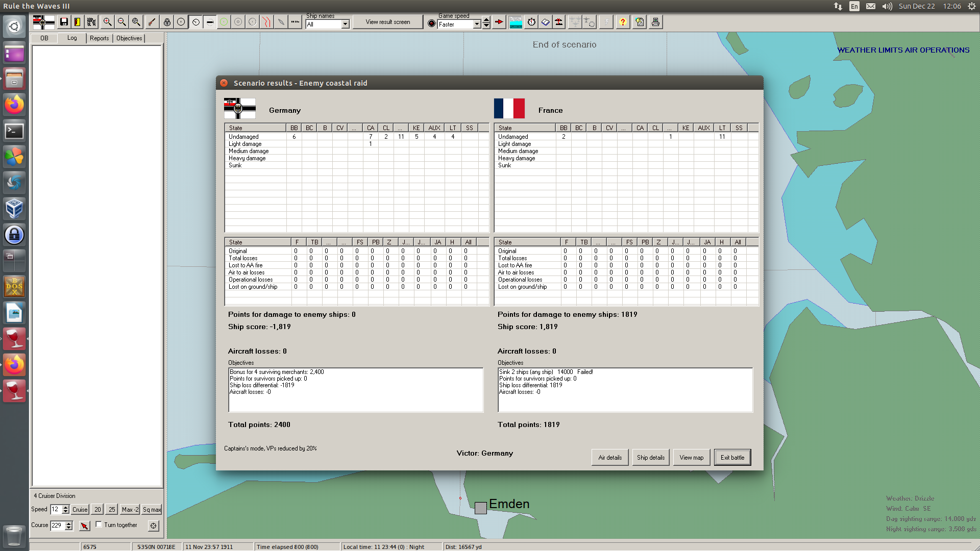Click the stopwatch timer icon
980x551 pixels.
[531, 22]
